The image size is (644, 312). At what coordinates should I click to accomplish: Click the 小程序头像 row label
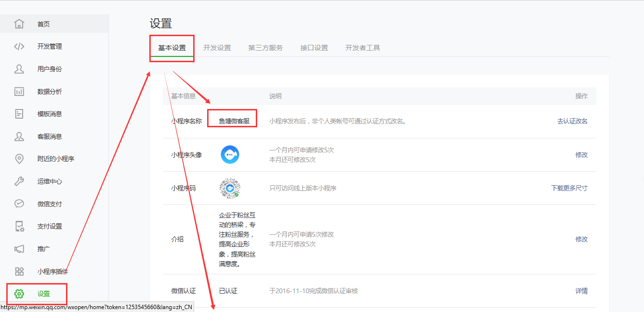tap(186, 155)
